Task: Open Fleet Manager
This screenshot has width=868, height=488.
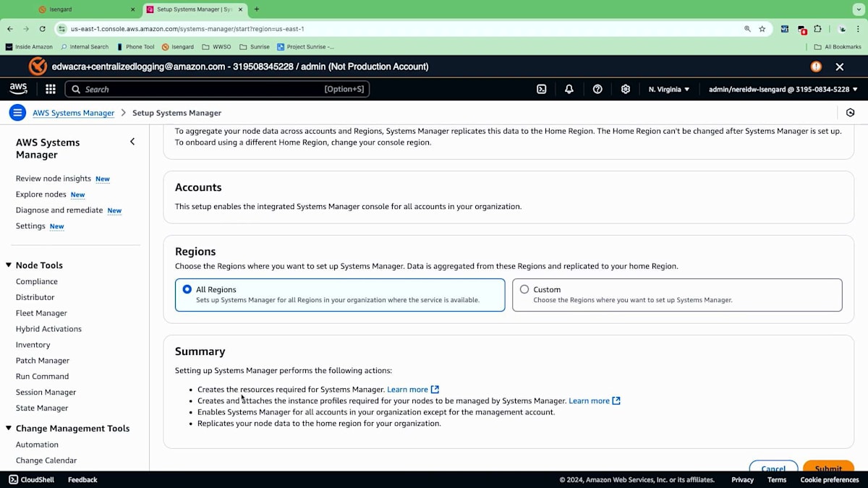Action: tap(41, 313)
